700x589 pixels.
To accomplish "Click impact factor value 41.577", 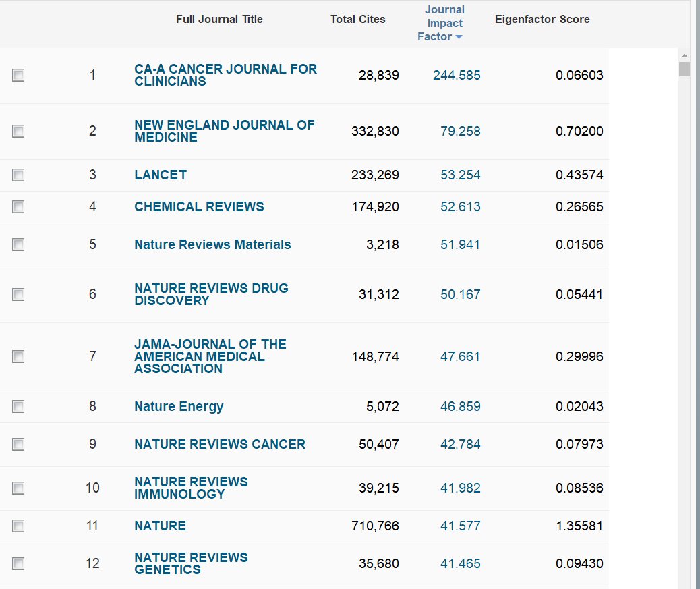I will click(461, 526).
